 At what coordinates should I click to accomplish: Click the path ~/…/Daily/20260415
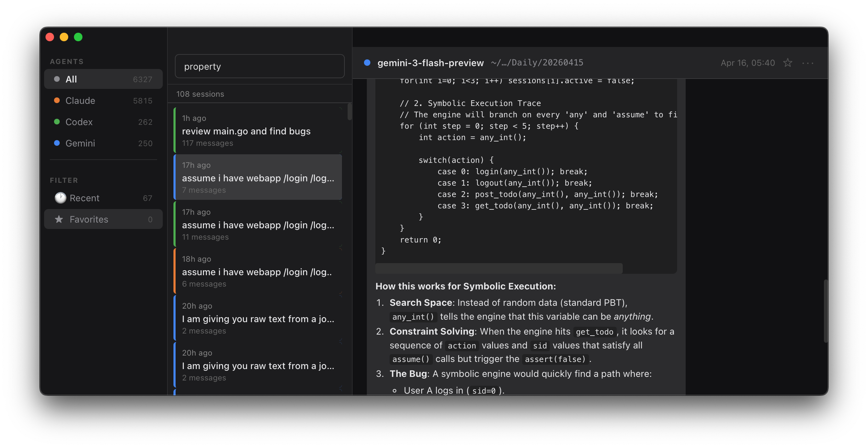[x=537, y=62]
